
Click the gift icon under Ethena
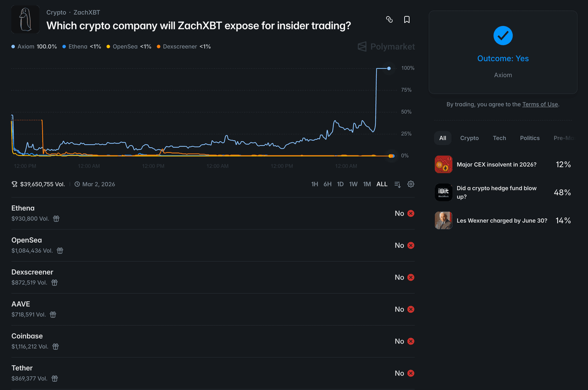55,218
